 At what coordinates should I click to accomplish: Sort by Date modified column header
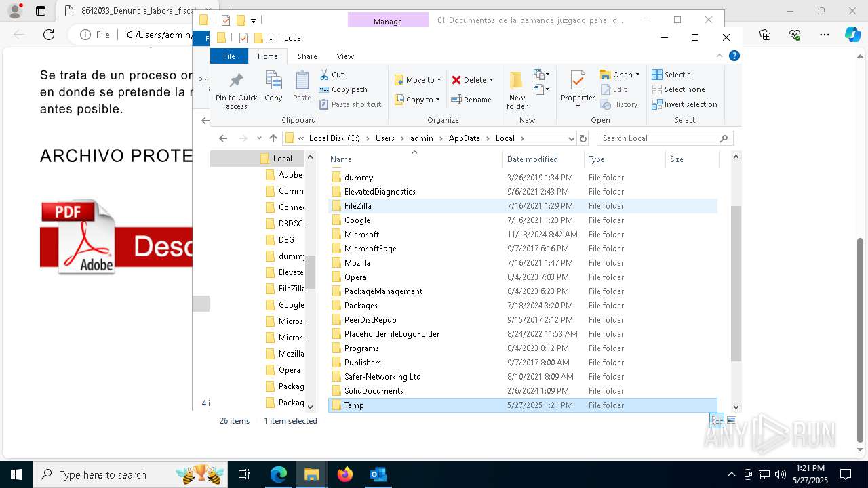click(x=543, y=159)
